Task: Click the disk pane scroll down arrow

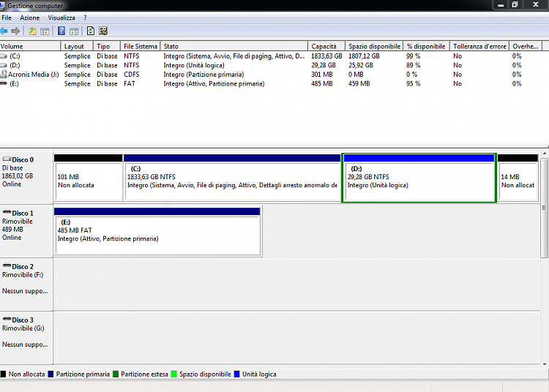Action: coord(545,364)
